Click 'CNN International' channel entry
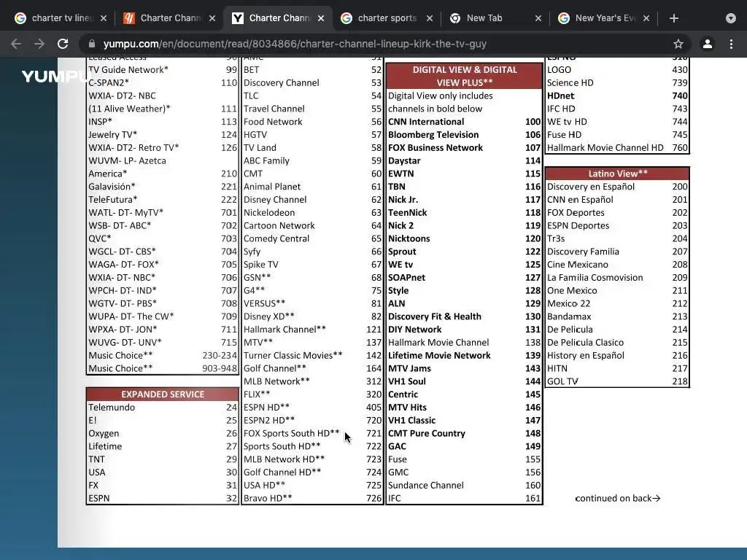This screenshot has width=747, height=560. click(x=465, y=122)
